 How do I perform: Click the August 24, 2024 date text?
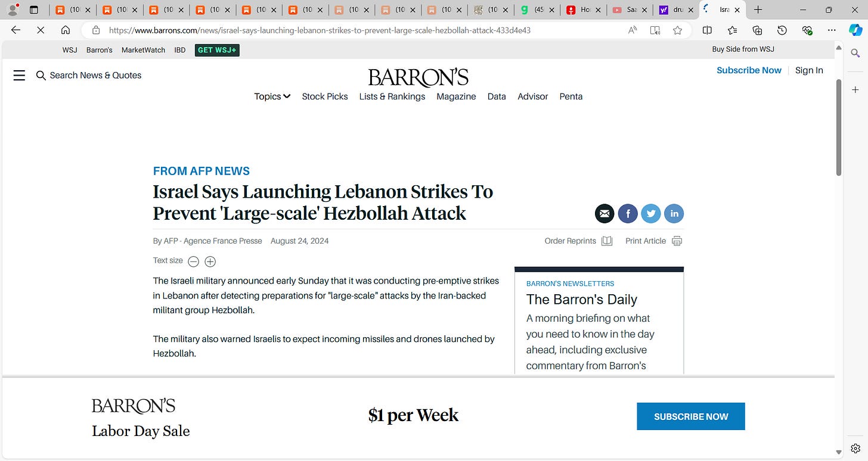[300, 241]
